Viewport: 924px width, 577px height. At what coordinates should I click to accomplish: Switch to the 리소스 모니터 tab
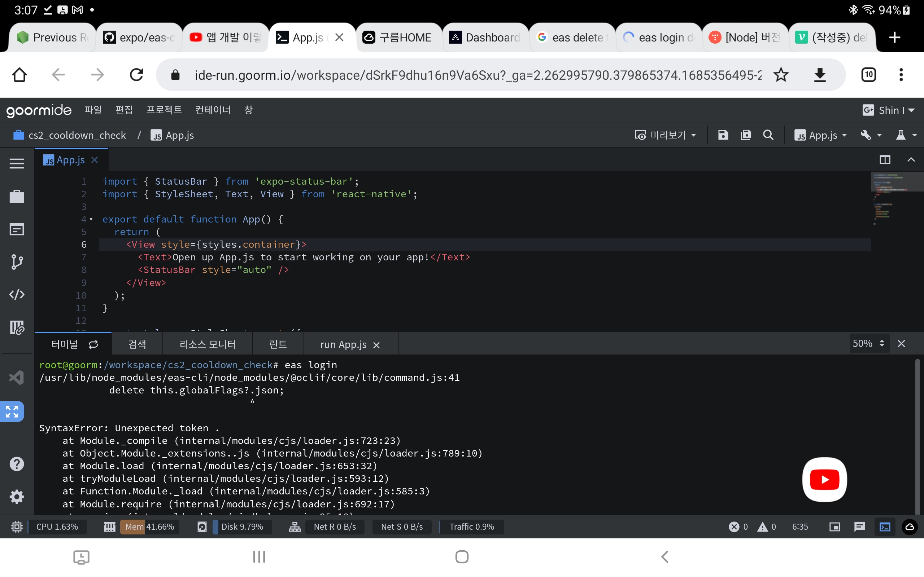207,345
